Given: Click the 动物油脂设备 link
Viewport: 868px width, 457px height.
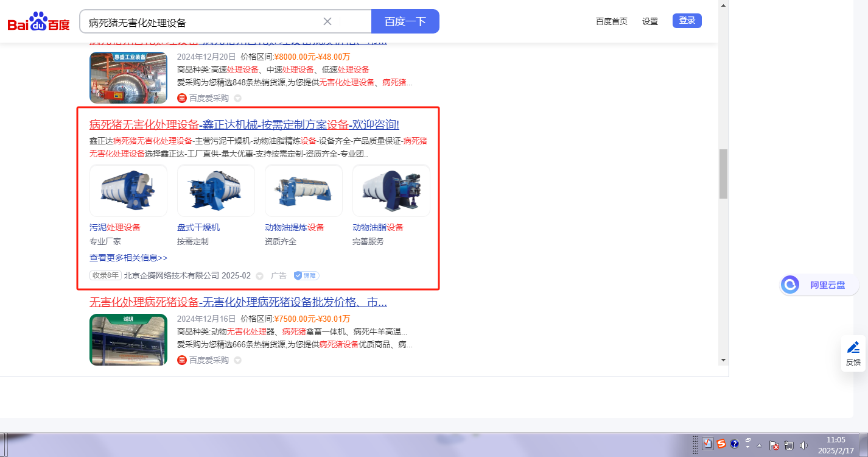Looking at the screenshot, I should (x=378, y=227).
